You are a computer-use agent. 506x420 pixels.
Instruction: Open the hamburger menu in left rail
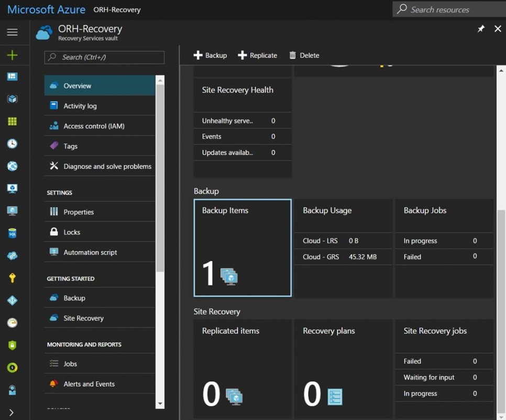12,32
